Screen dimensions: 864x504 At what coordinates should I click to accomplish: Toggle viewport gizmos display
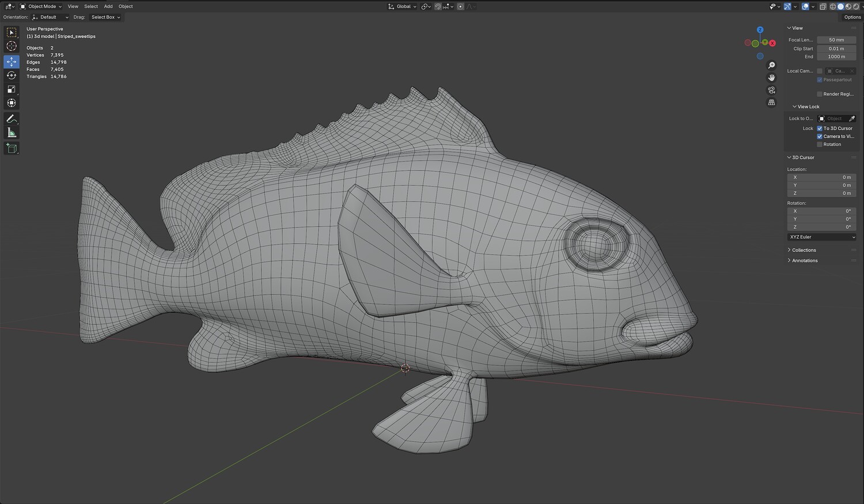[787, 6]
